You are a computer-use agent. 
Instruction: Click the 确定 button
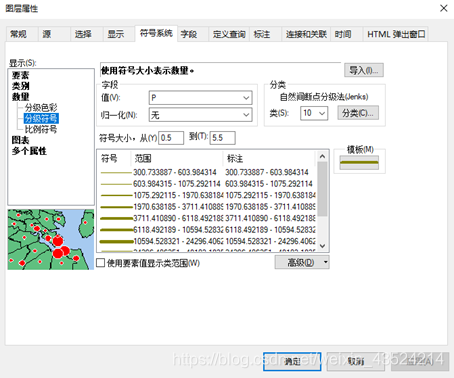click(292, 361)
